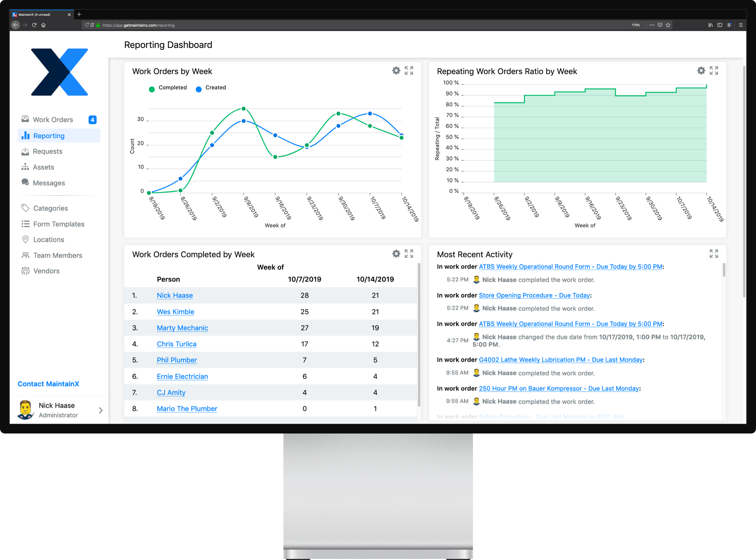The height and width of the screenshot is (560, 756).
Task: Click the Contact MaintainX link
Action: [48, 384]
